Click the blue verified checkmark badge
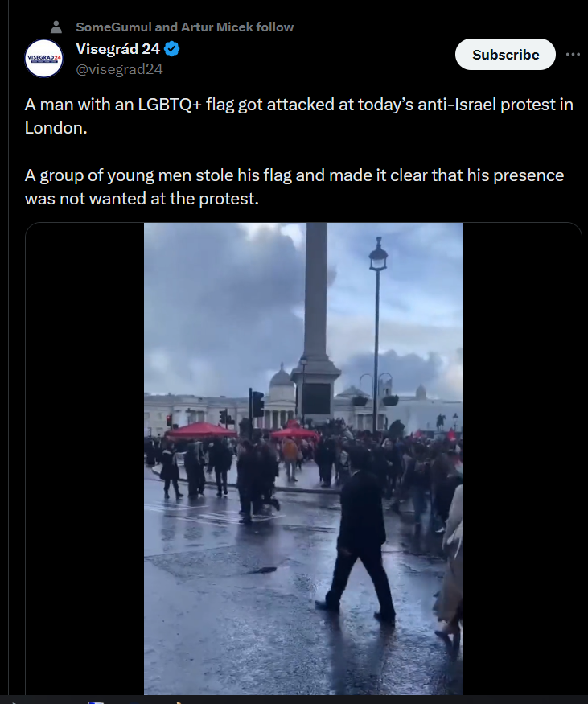The width and height of the screenshot is (588, 704). click(x=172, y=48)
